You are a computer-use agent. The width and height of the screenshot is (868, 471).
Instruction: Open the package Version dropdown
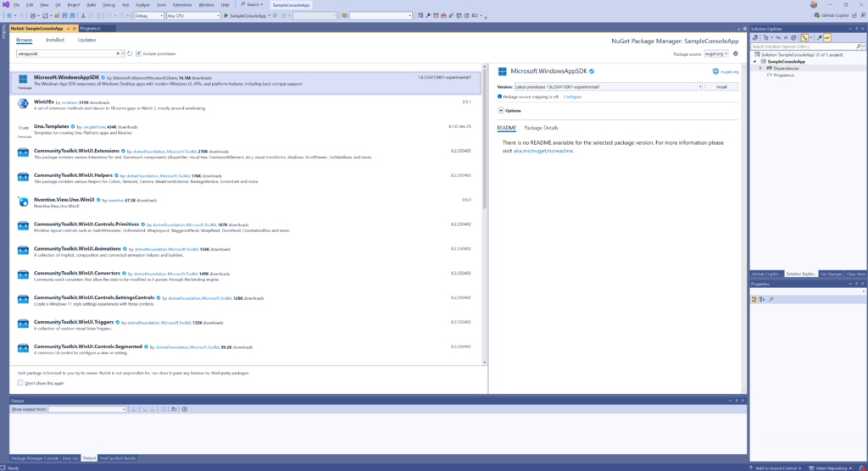pos(608,87)
